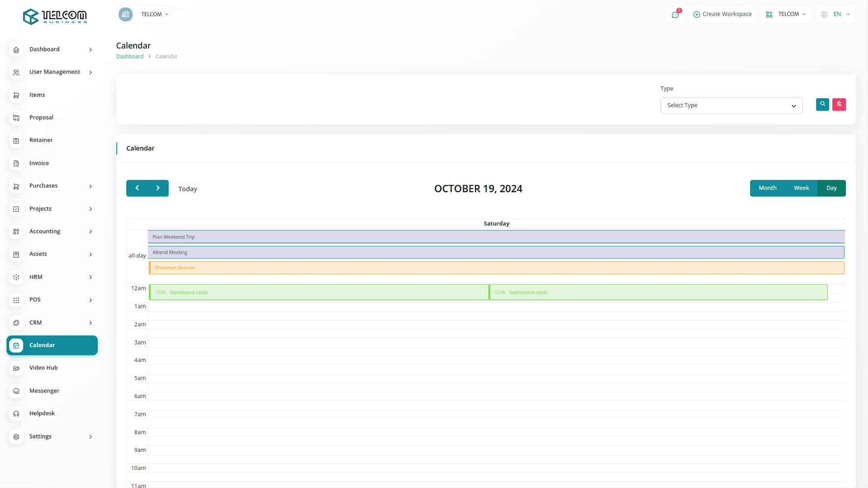Go to next day arrow

[158, 188]
